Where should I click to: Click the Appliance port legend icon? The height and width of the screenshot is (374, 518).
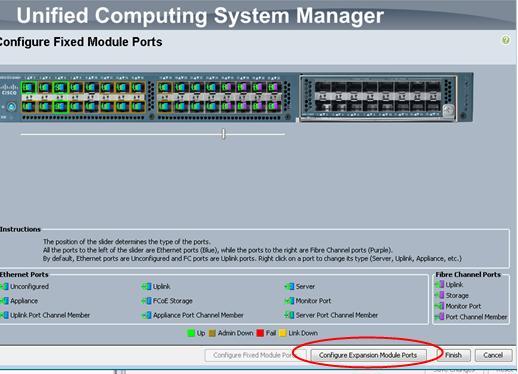coord(4,301)
